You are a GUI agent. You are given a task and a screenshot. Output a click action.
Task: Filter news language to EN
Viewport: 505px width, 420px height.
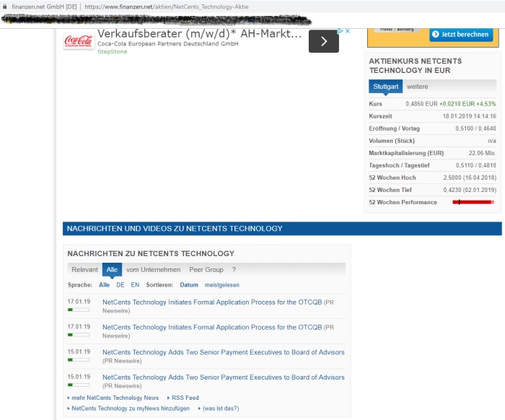point(135,285)
